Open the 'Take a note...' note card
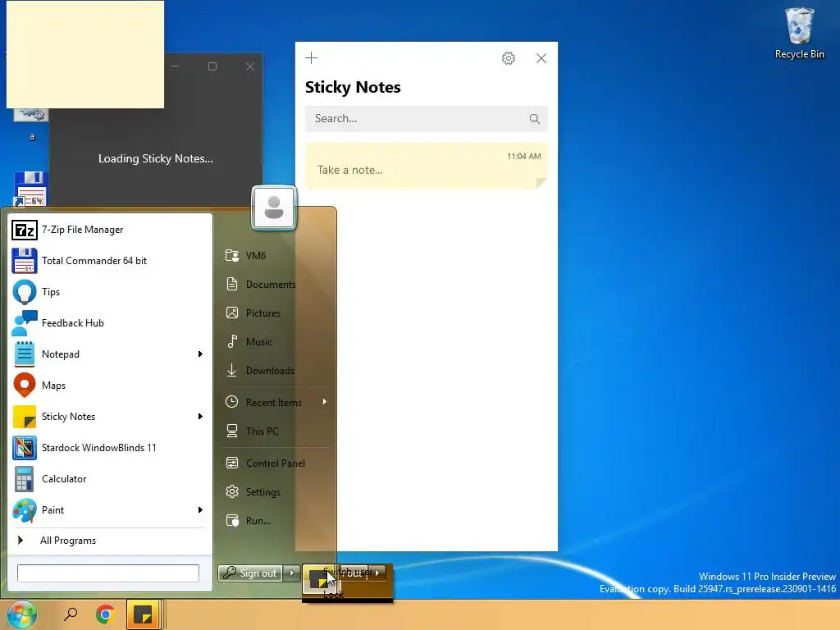 (x=427, y=166)
